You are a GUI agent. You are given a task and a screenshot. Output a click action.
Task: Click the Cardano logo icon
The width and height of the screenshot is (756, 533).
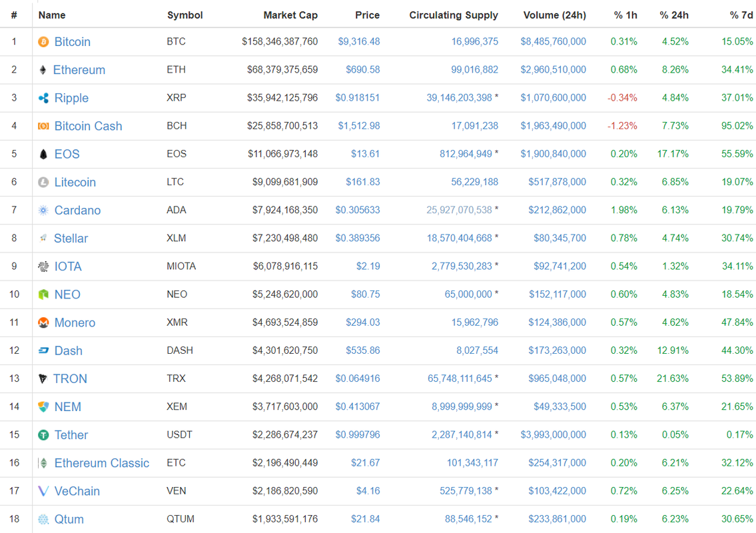(43, 211)
